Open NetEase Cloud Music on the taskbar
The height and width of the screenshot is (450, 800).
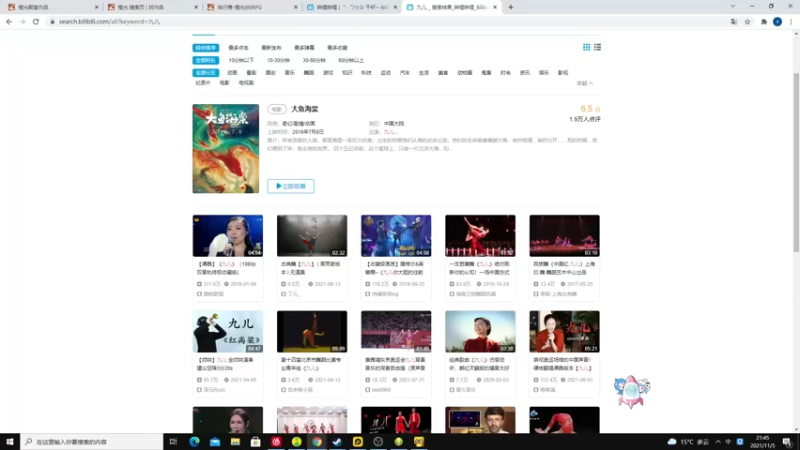tap(276, 441)
